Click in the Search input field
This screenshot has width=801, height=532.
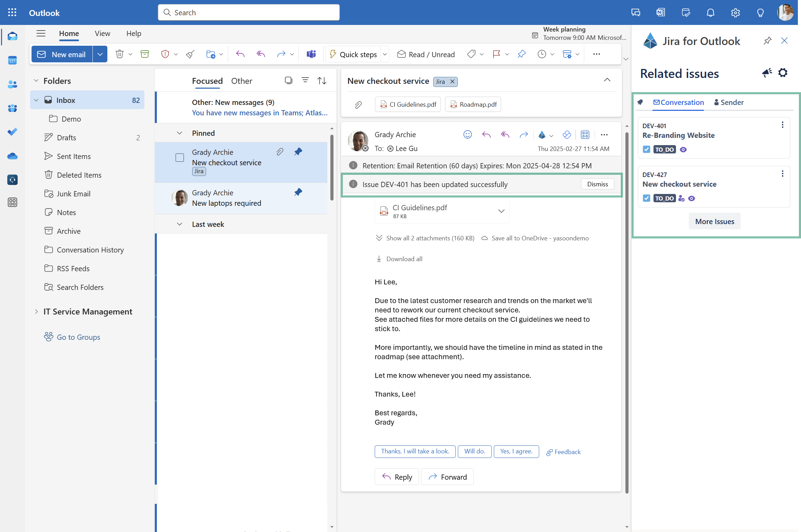point(249,12)
